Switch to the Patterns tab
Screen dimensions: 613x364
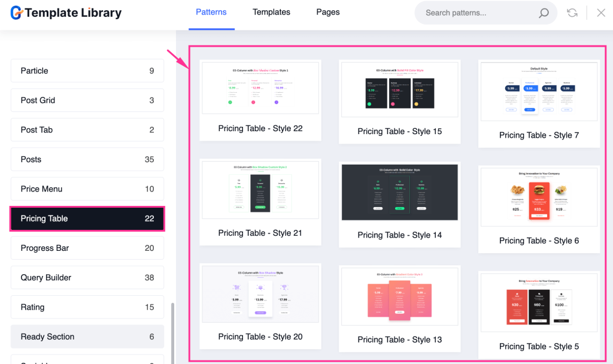pos(211,12)
